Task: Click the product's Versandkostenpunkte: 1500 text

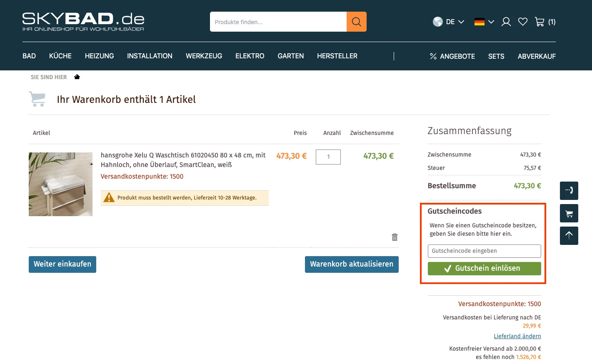Action: 142,177
